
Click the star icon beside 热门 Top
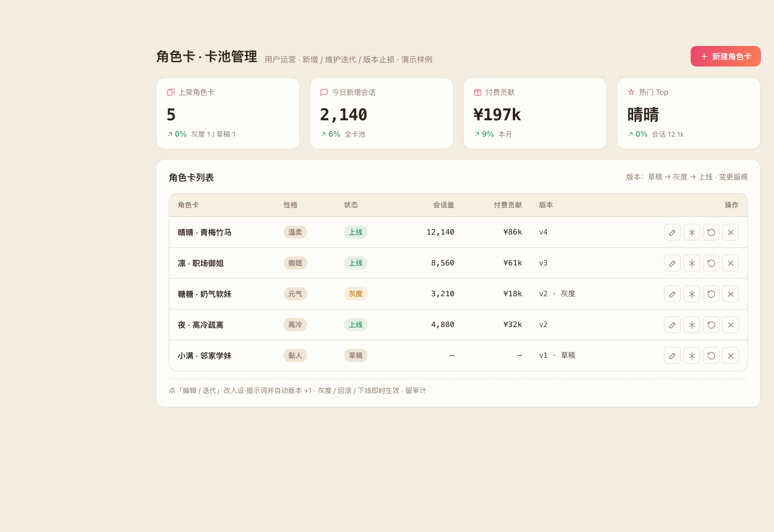pyautogui.click(x=631, y=92)
